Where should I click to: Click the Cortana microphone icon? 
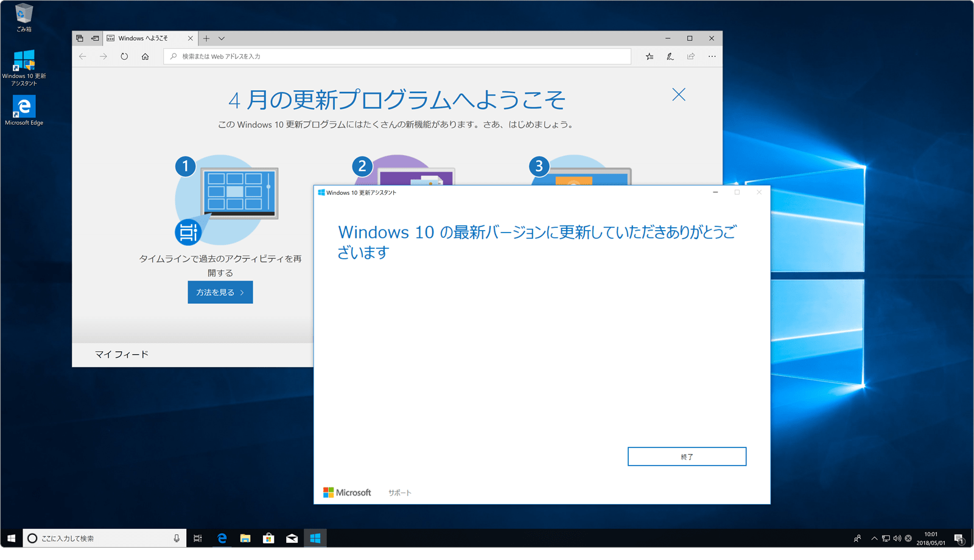(177, 538)
